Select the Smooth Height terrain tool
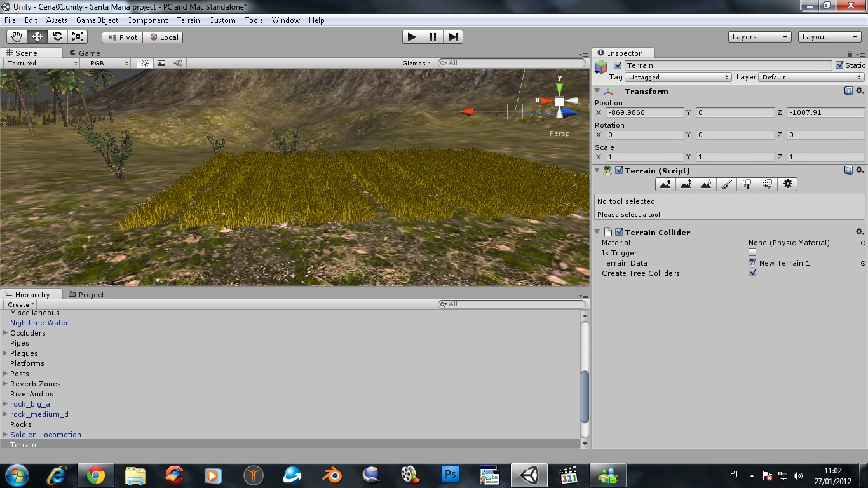 706,184
